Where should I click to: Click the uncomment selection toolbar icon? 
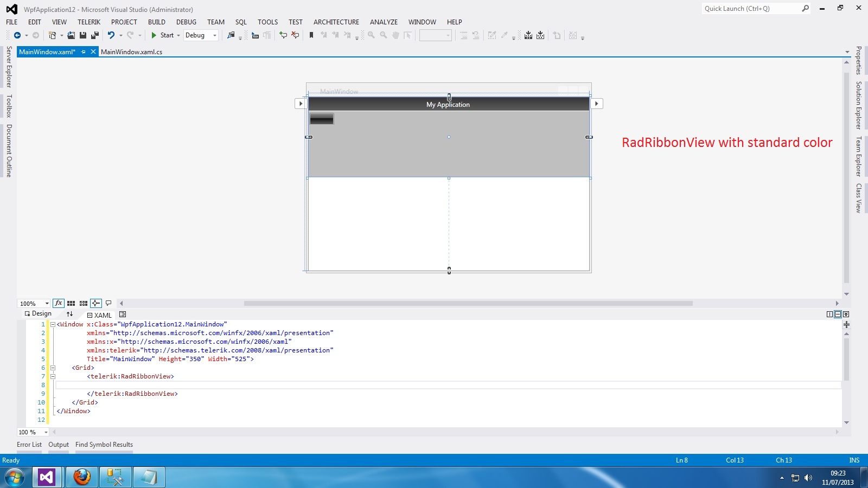(295, 35)
